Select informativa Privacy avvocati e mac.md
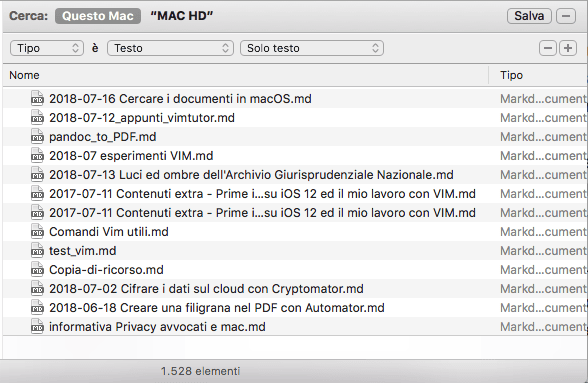 point(294,327)
